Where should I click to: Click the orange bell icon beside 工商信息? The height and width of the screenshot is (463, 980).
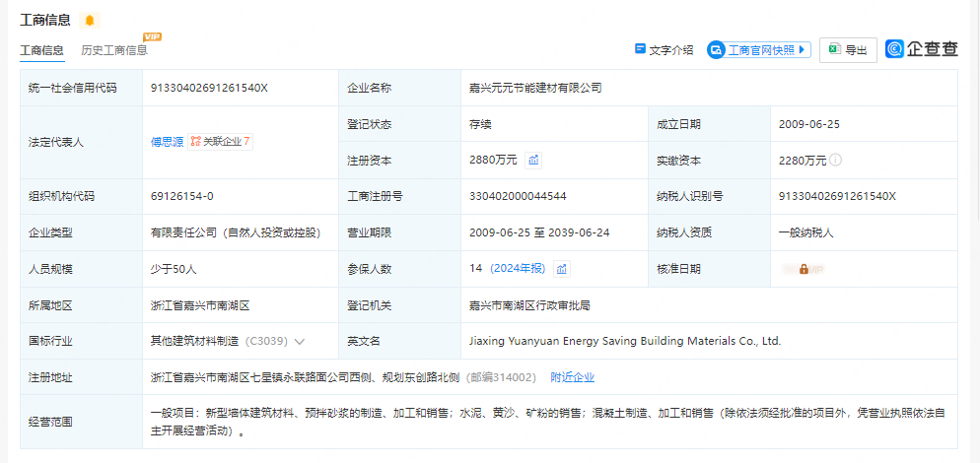(x=90, y=20)
